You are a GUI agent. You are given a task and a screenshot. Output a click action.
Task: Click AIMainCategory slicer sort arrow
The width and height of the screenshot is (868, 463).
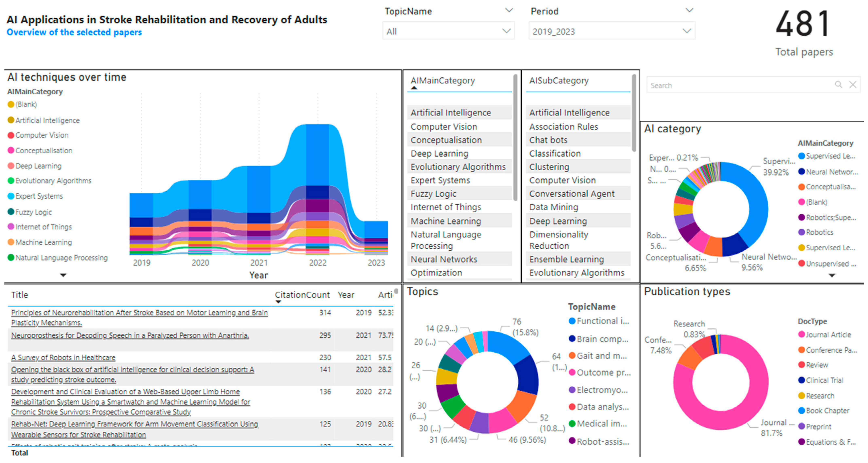[x=414, y=88]
